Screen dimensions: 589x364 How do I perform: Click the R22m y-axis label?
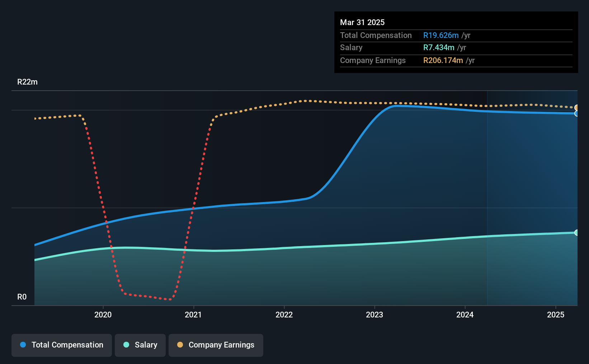click(28, 82)
